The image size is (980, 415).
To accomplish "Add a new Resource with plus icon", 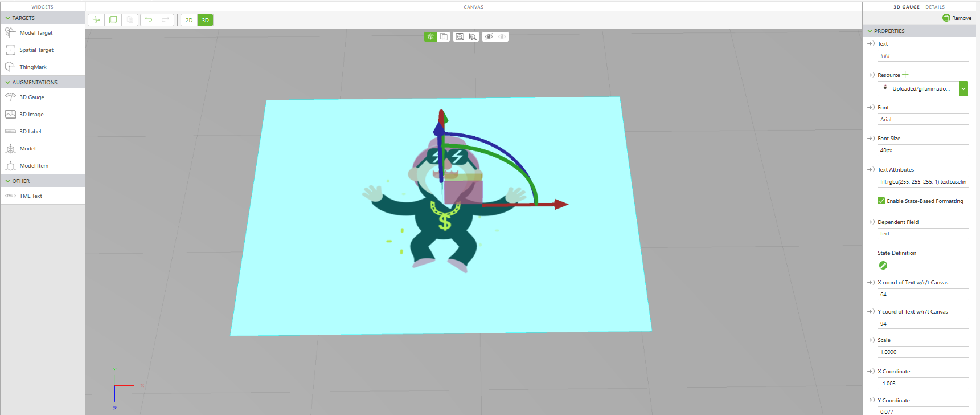I will pos(905,75).
